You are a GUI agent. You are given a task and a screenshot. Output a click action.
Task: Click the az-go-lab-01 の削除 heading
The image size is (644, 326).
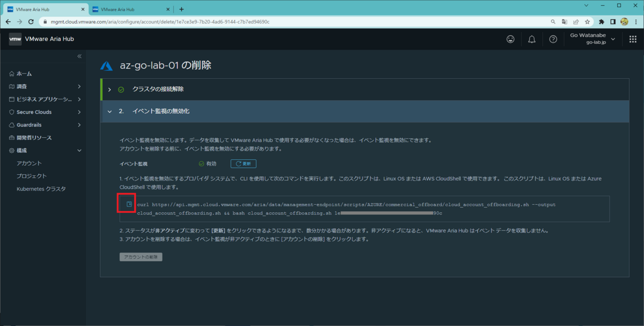tap(165, 65)
